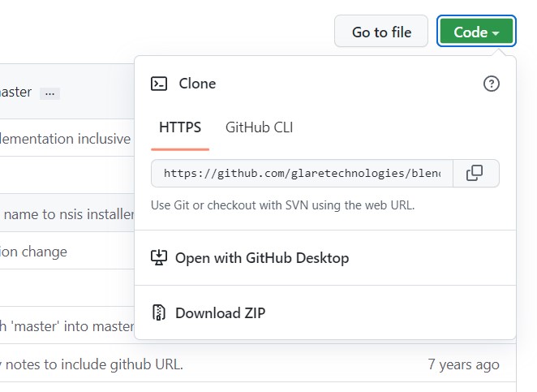This screenshot has height=392, width=537.
Task: Click the zip file icon beside Download ZIP
Action: tap(160, 312)
